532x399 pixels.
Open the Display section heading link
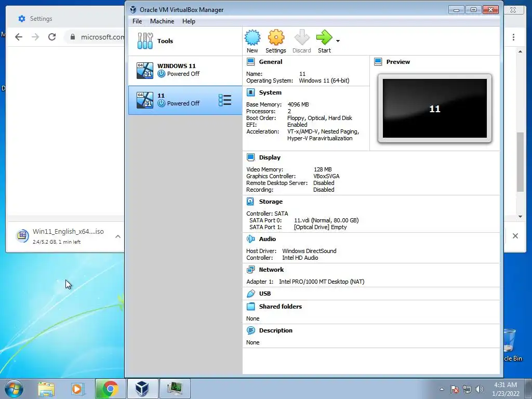tap(270, 157)
